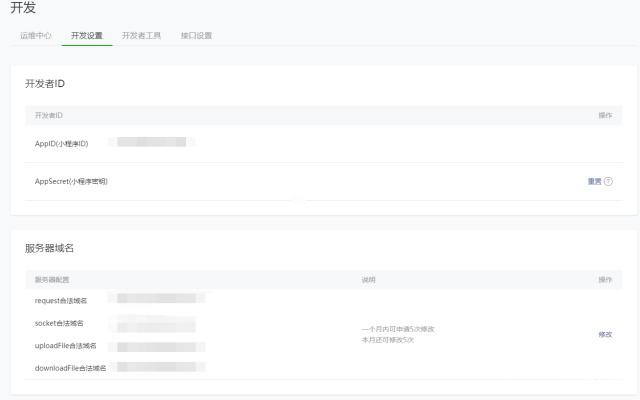Click the request合法域名 label
640x400 pixels.
tap(61, 300)
